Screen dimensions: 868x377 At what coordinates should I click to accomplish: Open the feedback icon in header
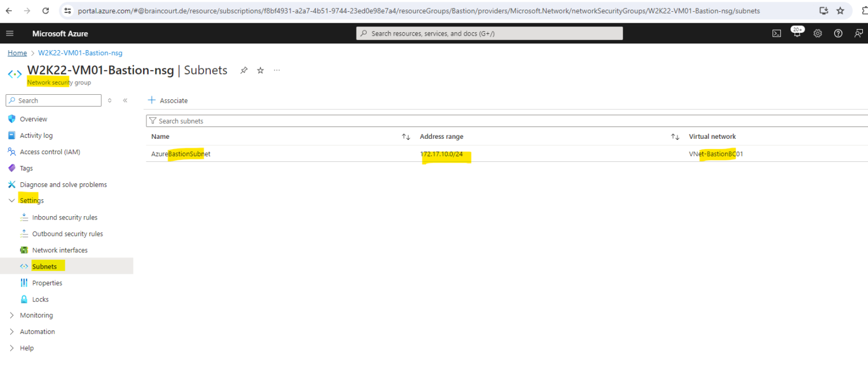click(x=858, y=33)
